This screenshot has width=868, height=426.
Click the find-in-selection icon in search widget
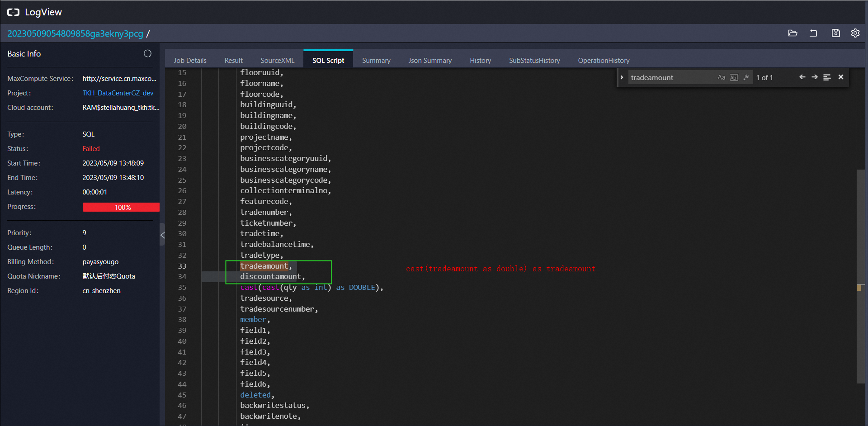point(827,77)
